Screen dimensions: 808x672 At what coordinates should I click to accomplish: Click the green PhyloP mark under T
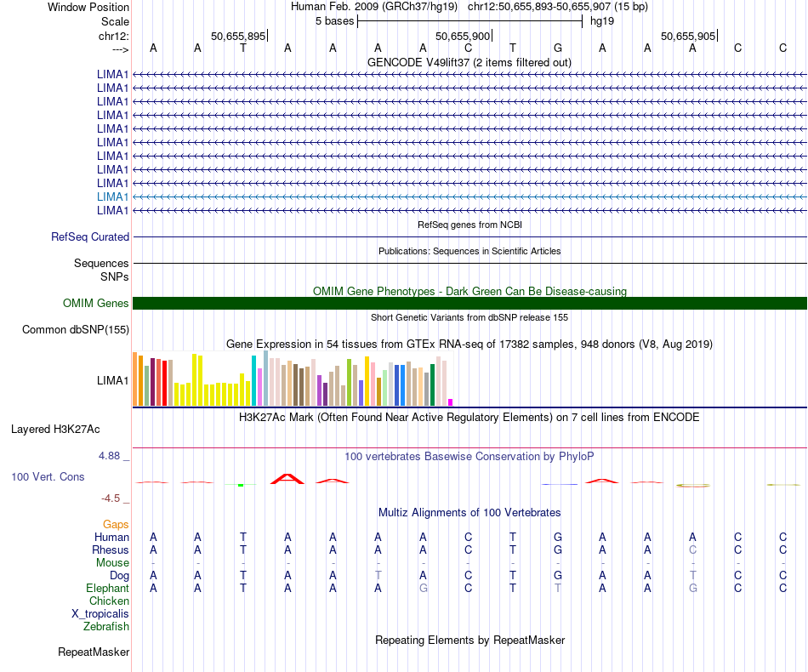click(x=241, y=485)
